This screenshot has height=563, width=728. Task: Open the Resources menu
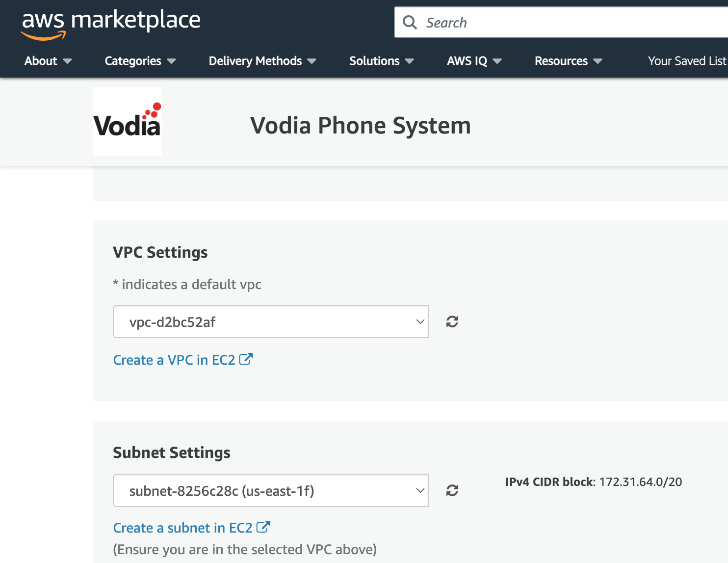pos(569,61)
